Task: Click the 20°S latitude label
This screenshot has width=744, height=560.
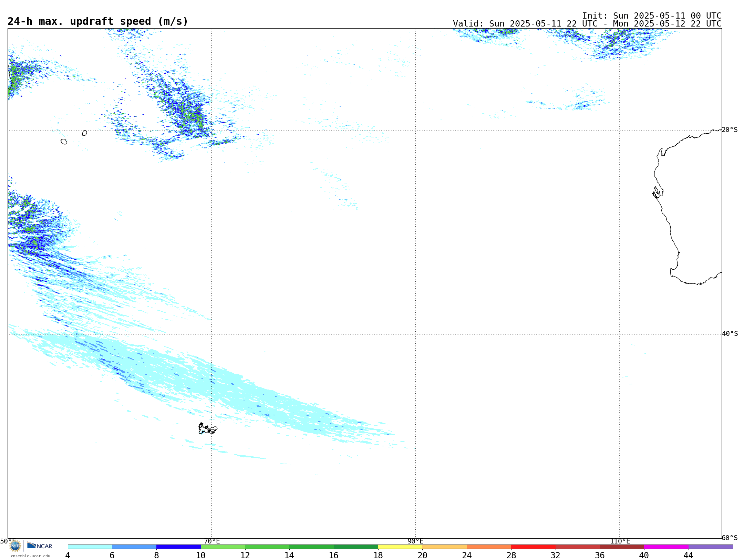Action: click(730, 130)
